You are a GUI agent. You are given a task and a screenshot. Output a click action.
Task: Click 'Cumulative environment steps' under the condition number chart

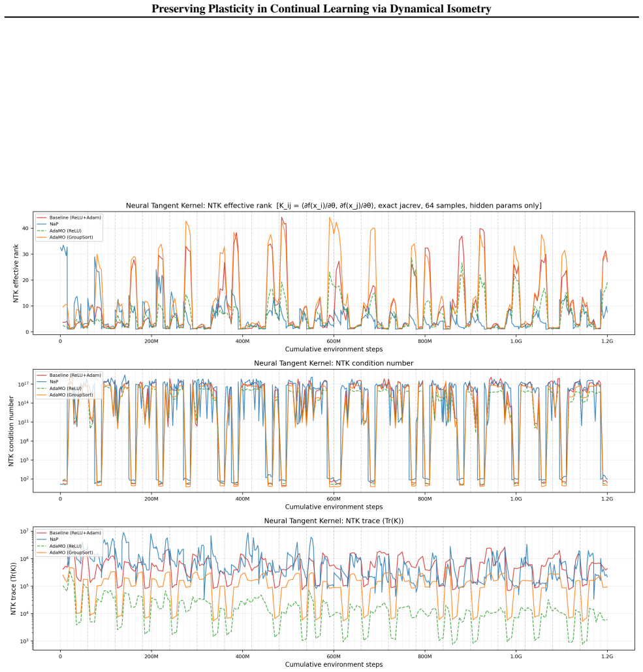click(x=334, y=507)
